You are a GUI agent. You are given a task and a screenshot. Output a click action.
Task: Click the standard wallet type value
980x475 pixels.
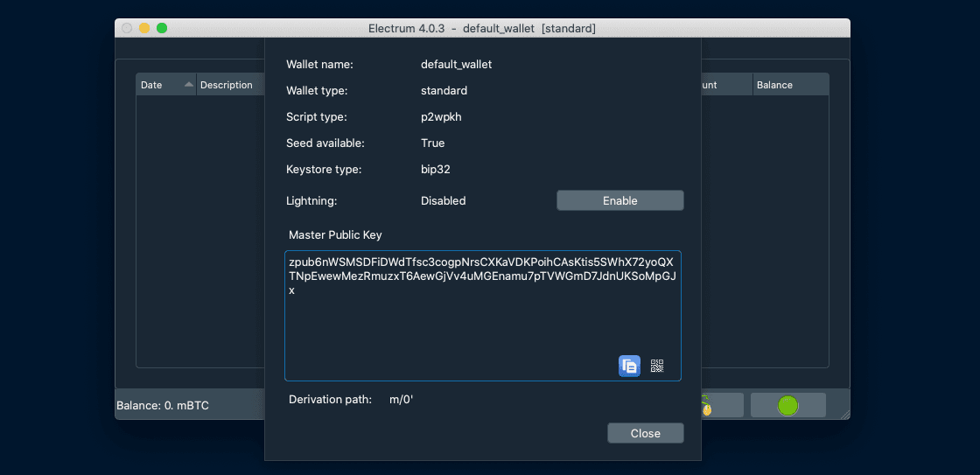tap(444, 91)
